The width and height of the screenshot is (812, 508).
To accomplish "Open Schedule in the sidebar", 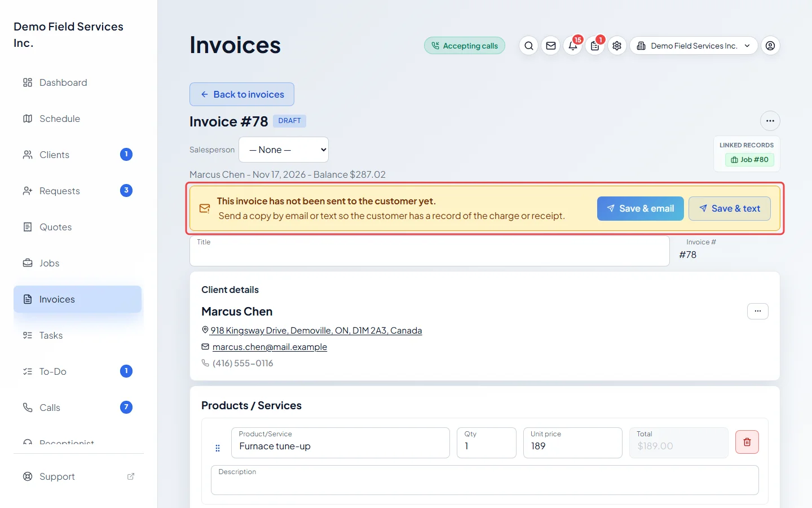I will click(x=78, y=119).
